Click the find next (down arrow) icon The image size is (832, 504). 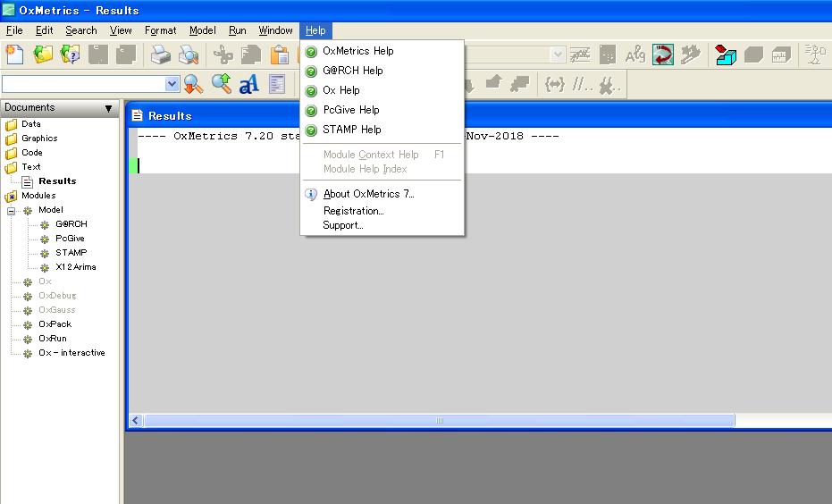click(193, 84)
